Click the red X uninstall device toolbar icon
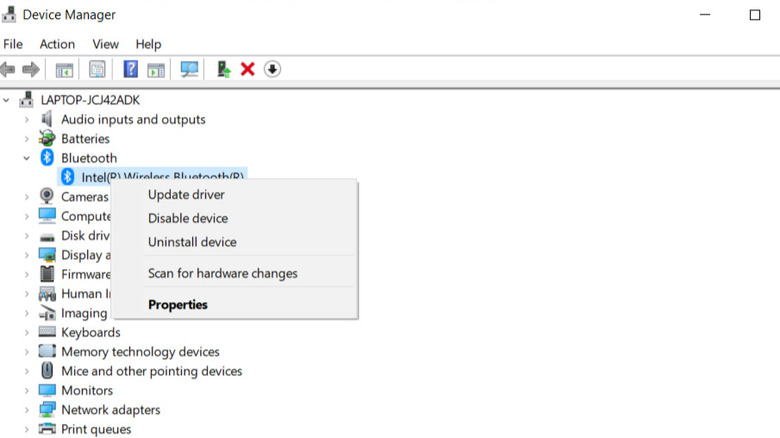 click(247, 69)
